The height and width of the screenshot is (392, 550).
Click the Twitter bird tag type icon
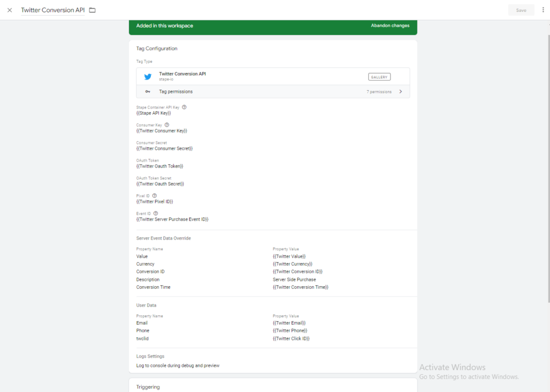[x=148, y=76]
